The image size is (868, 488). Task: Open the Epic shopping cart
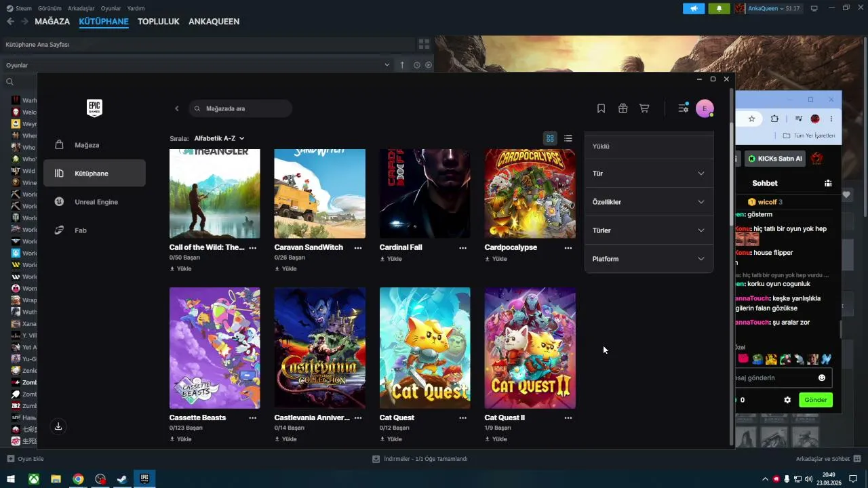pos(644,108)
